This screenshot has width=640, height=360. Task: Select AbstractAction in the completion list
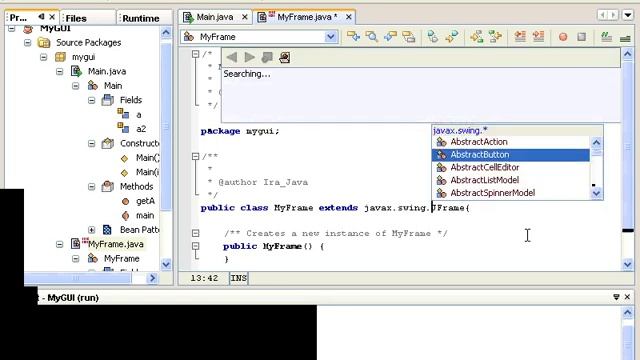tap(511, 142)
